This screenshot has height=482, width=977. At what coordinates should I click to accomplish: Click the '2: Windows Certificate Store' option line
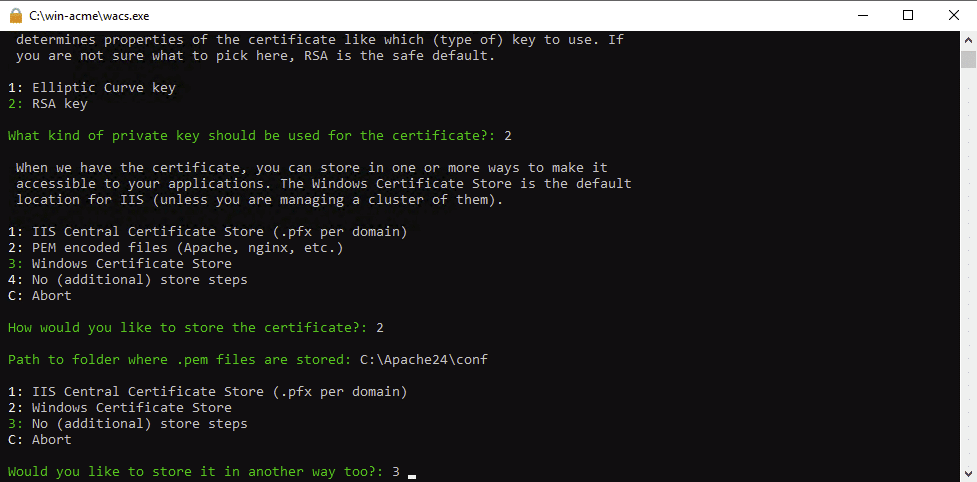click(120, 408)
